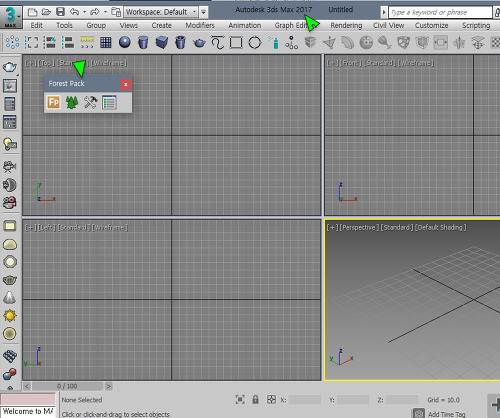Click the light bulb icon in left sidebar
Viewport: 500px width, 418px height.
(x=10, y=144)
